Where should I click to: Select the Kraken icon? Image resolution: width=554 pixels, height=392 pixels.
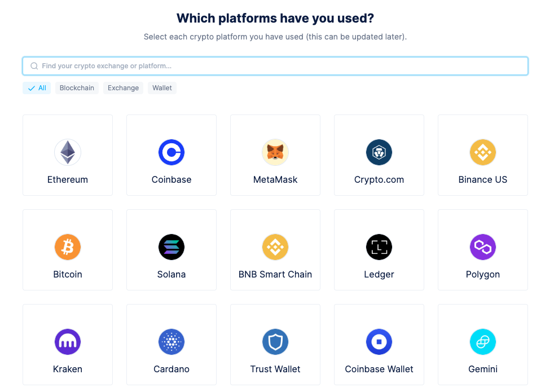click(x=68, y=342)
